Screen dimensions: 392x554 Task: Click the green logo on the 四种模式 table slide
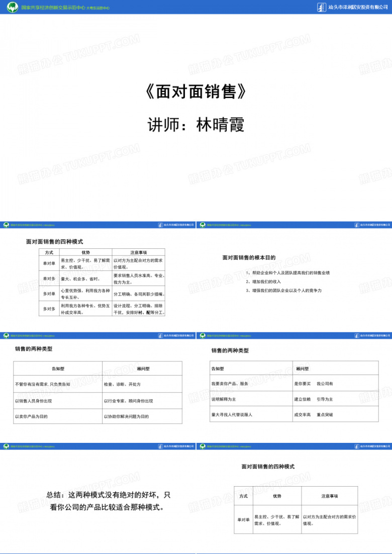point(6,225)
